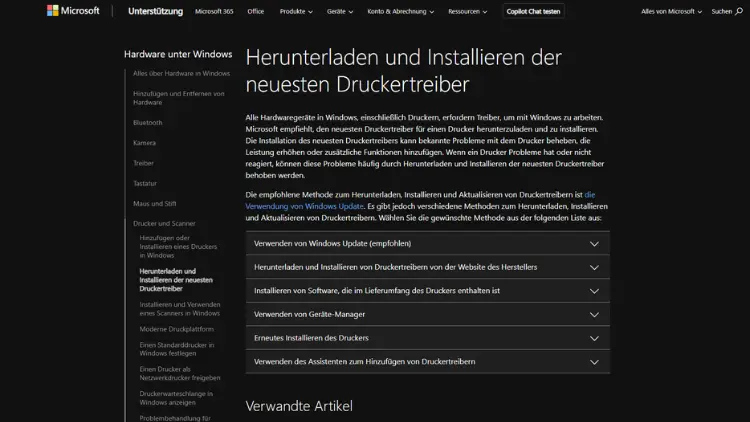Image resolution: width=750 pixels, height=422 pixels.
Task: Open Druckerwarteschlange in Windows anzeigen
Action: (x=176, y=398)
